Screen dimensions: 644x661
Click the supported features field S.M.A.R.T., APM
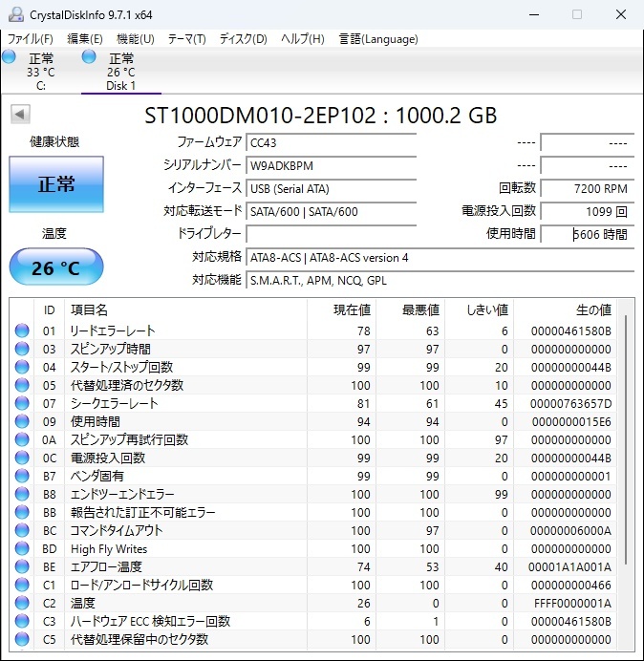click(440, 280)
